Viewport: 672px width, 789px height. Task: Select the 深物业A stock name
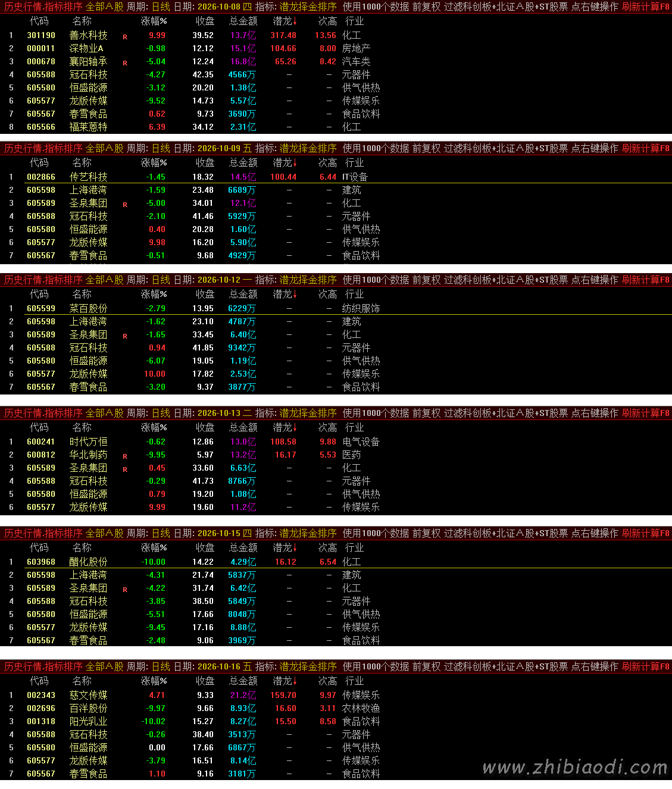coord(86,48)
